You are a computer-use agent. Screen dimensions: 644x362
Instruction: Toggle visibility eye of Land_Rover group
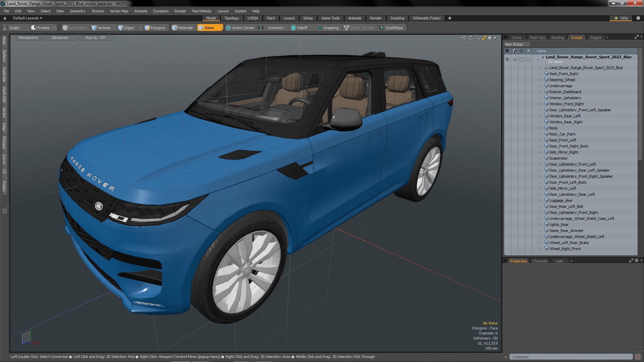tap(507, 59)
